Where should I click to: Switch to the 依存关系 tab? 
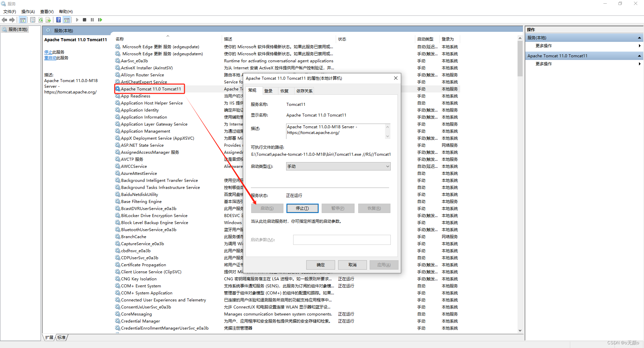tap(305, 91)
